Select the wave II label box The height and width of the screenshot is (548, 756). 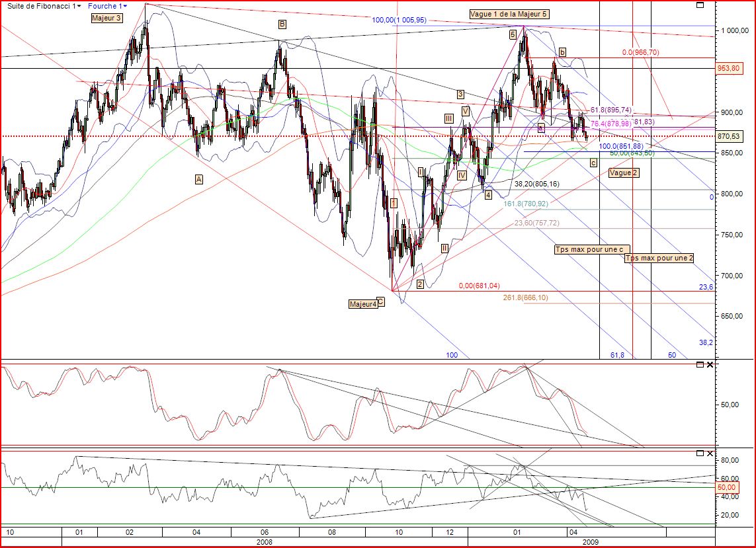(444, 248)
